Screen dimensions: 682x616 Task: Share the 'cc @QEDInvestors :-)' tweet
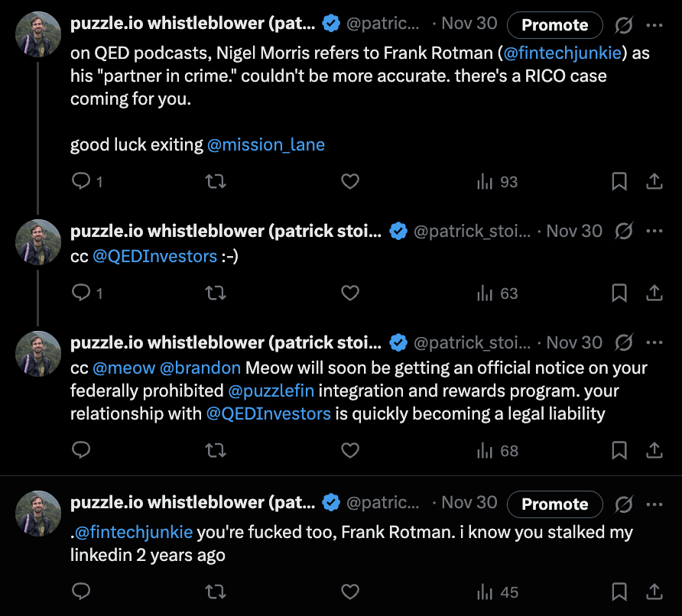[x=654, y=293]
